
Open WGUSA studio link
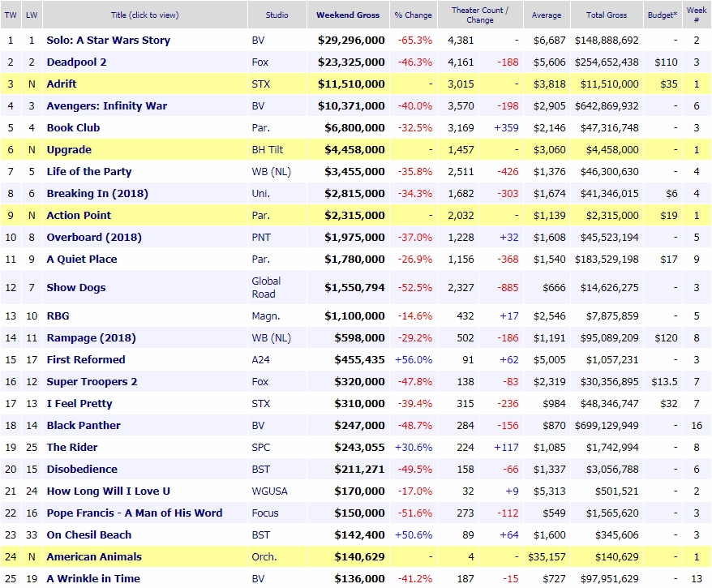(269, 491)
